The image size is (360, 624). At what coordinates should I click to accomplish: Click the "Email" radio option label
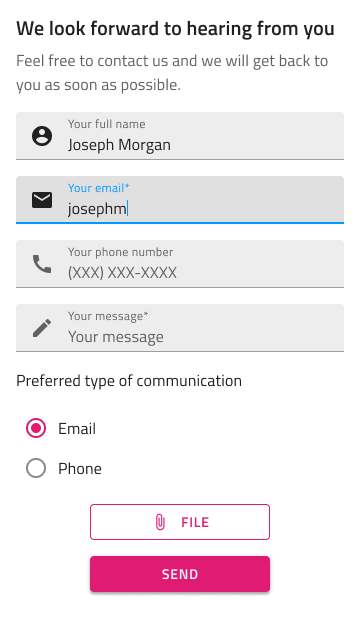pos(77,429)
